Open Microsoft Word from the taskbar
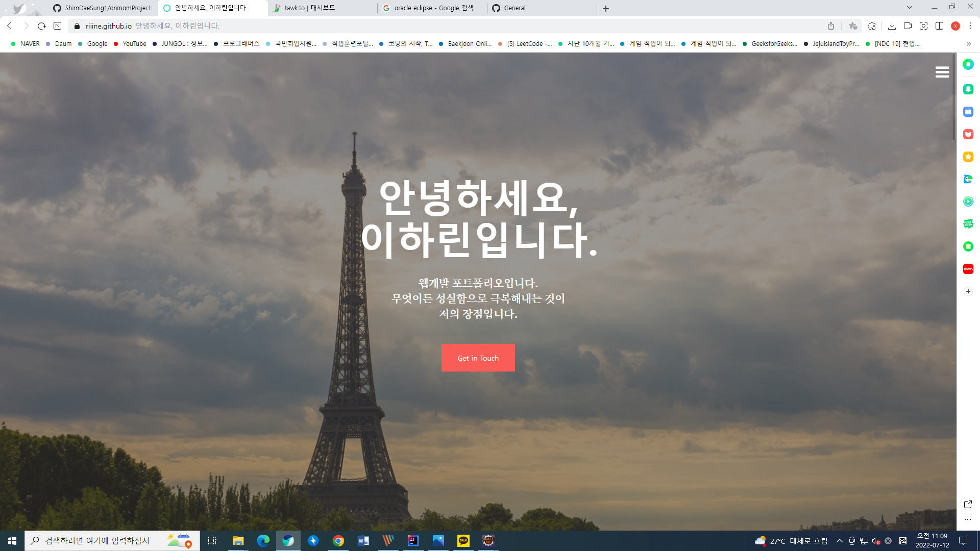Viewport: 980px width, 551px height. pos(363,541)
